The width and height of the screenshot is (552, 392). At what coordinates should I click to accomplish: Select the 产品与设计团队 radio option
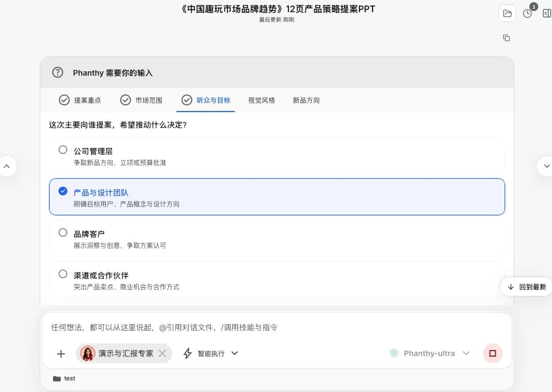63,191
